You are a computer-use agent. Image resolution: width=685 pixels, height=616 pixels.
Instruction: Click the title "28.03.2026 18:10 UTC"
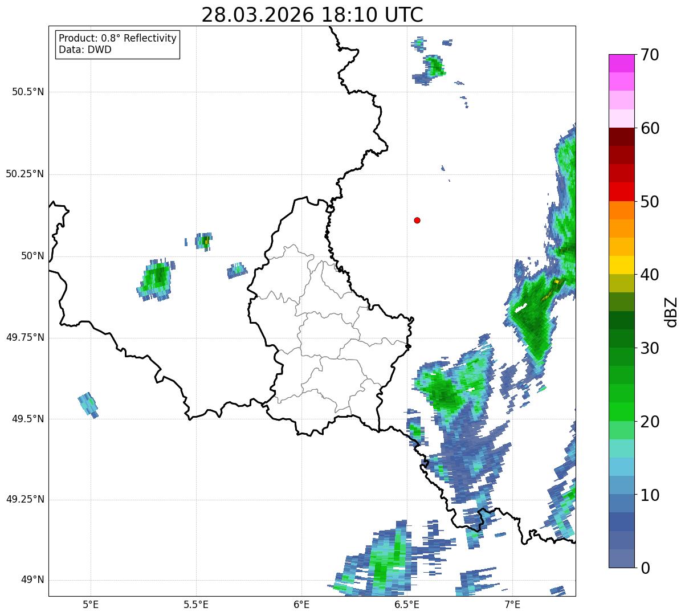312,15
